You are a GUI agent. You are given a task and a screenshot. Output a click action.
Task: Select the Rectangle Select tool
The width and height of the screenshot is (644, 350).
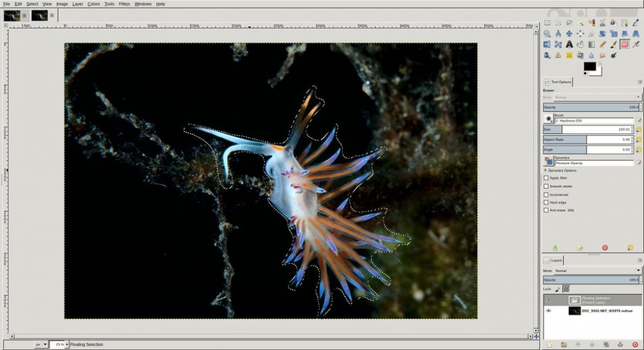(547, 23)
